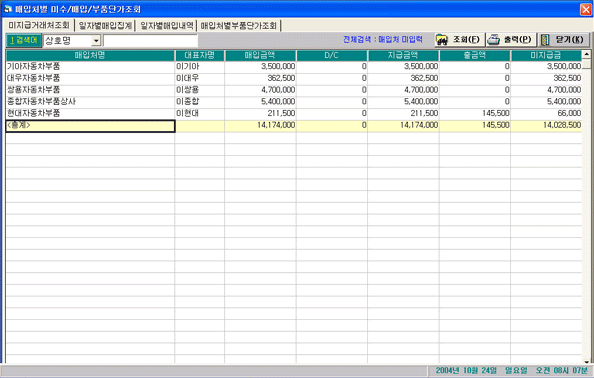Focus the search keyword input field
The width and height of the screenshot is (594, 378).
pyautogui.click(x=150, y=41)
